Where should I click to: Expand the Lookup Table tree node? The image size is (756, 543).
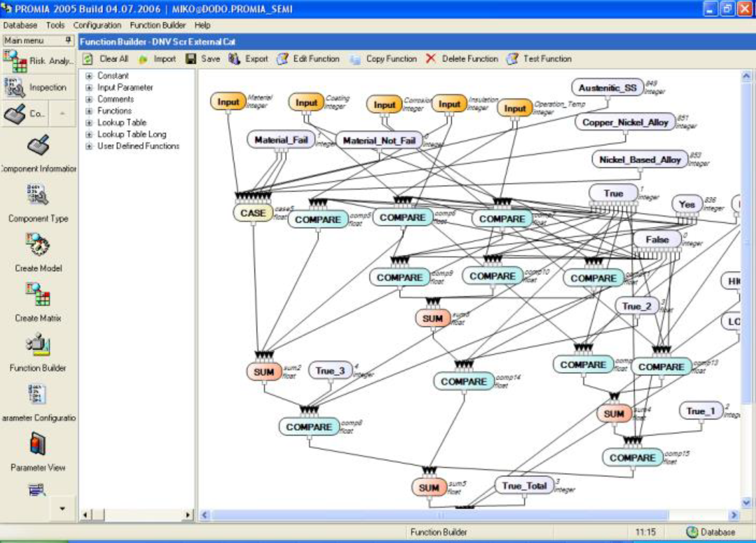[89, 123]
